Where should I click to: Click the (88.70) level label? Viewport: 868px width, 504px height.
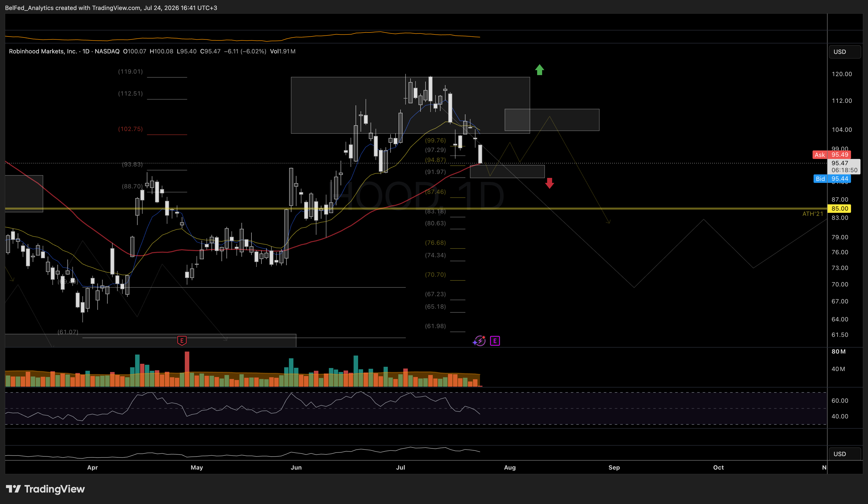[x=132, y=186]
